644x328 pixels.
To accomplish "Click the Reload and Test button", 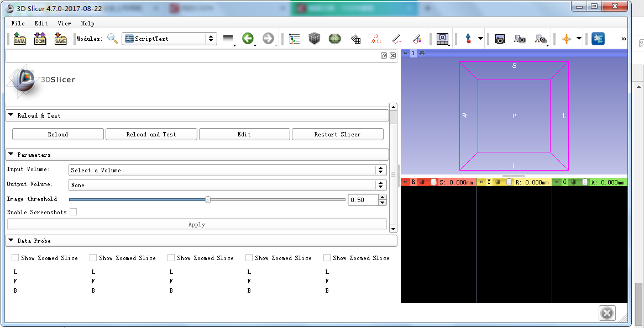I will click(x=151, y=134).
